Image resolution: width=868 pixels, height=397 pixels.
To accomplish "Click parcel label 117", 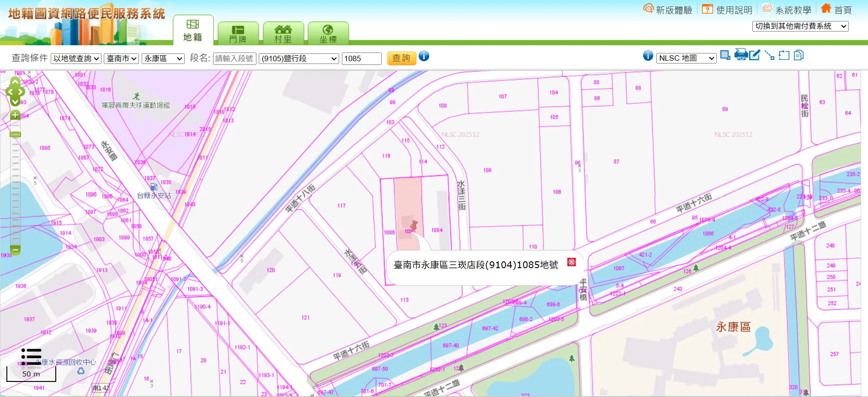I will coord(341,206).
